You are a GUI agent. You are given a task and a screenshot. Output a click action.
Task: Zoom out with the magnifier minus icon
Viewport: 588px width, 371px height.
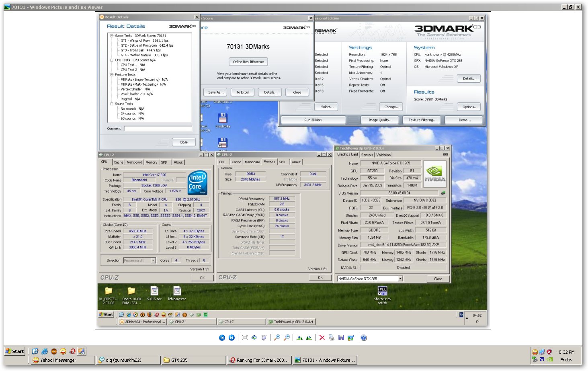(x=287, y=338)
